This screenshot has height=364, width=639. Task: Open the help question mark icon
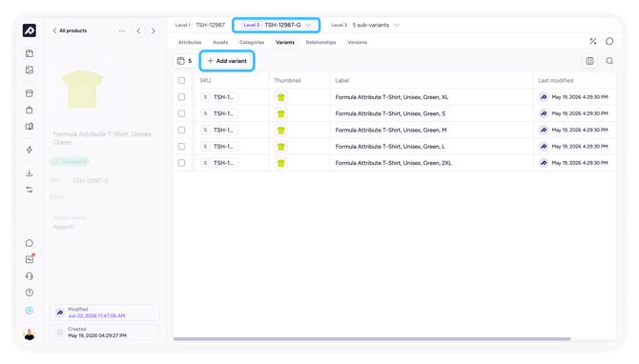coord(30,293)
